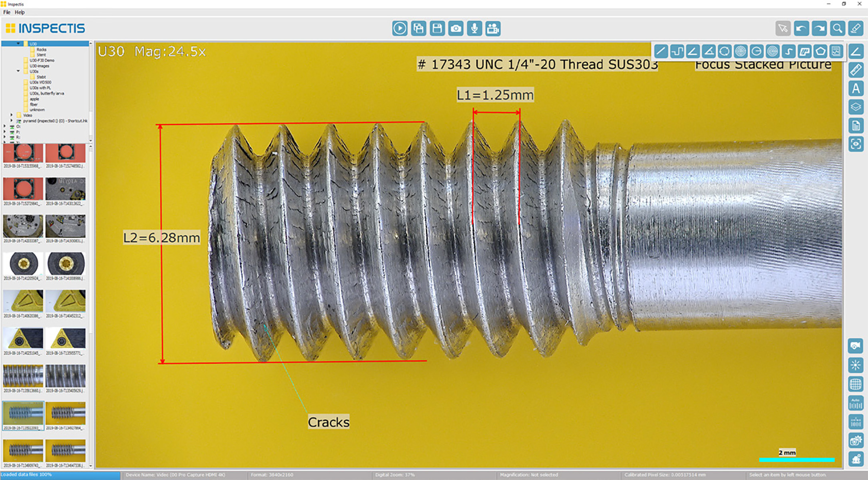Open the magnifier zoom tool
Screen dimensions: 868x480
pyautogui.click(x=837, y=29)
